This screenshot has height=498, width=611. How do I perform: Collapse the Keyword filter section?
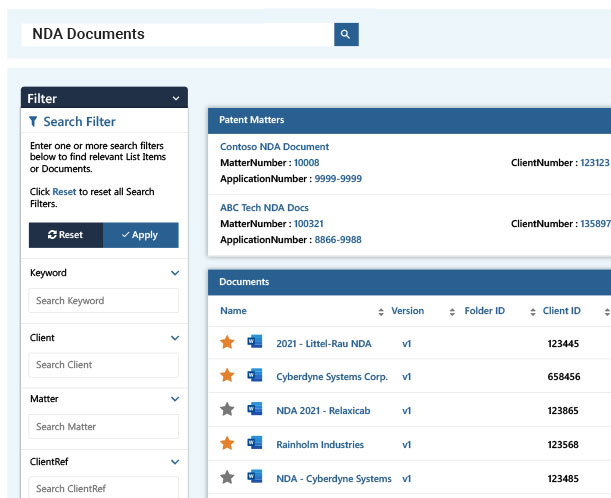175,273
